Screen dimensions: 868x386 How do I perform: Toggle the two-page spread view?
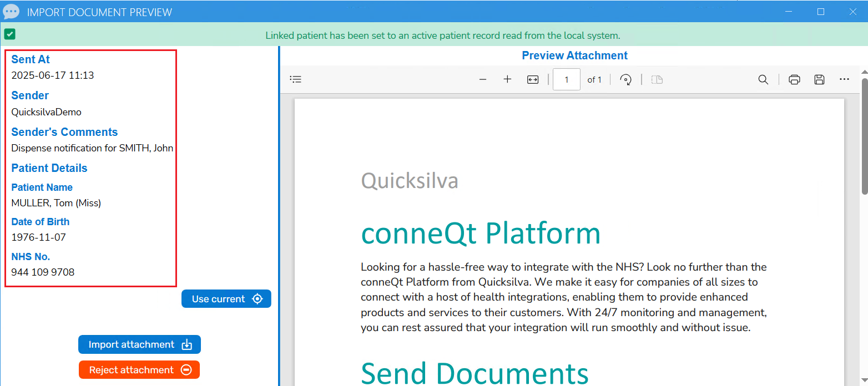click(x=657, y=79)
